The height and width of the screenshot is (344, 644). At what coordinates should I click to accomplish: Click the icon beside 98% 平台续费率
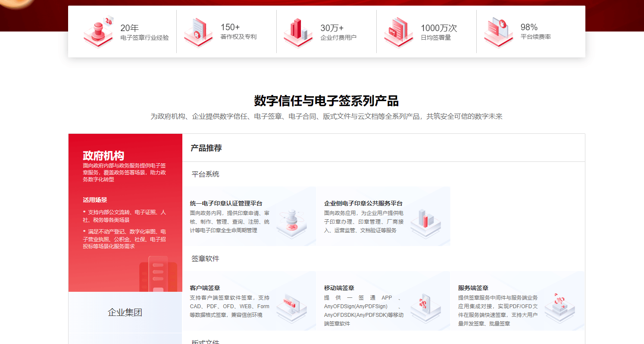pos(498,32)
